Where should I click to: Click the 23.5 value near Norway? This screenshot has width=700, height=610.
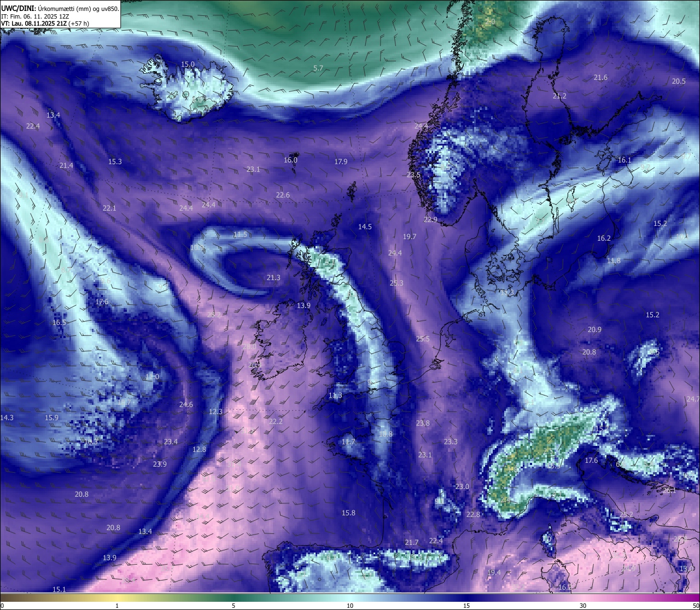(x=413, y=175)
